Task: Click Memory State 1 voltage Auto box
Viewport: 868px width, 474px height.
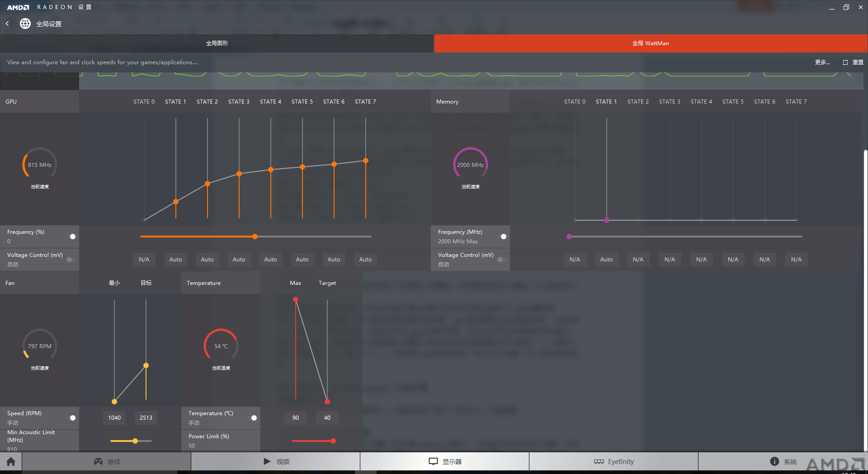Action: [x=607, y=260]
